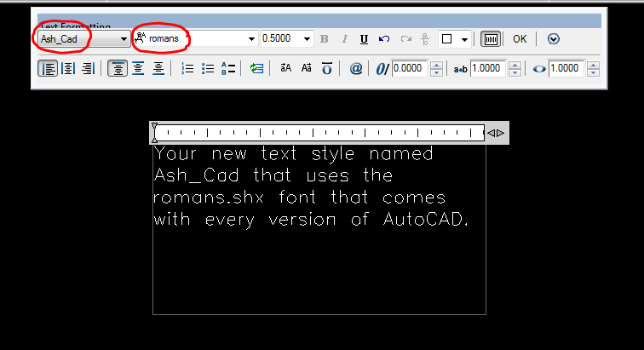Click the Tracking 1.0000 field
This screenshot has width=644, height=350.
tap(488, 68)
